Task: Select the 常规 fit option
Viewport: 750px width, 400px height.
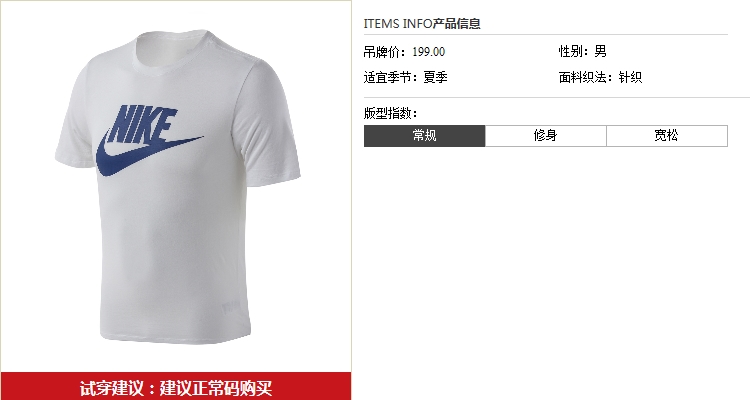Action: click(x=424, y=136)
